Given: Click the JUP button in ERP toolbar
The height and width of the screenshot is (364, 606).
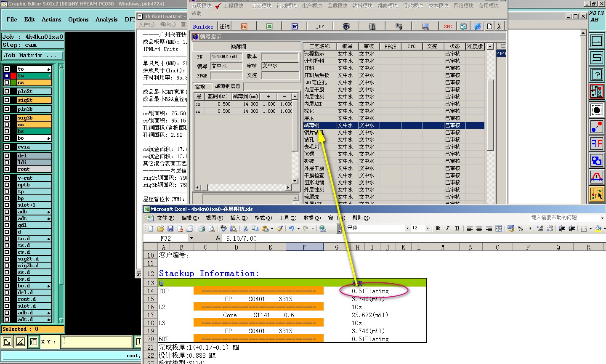Looking at the screenshot, I should coord(320,26).
